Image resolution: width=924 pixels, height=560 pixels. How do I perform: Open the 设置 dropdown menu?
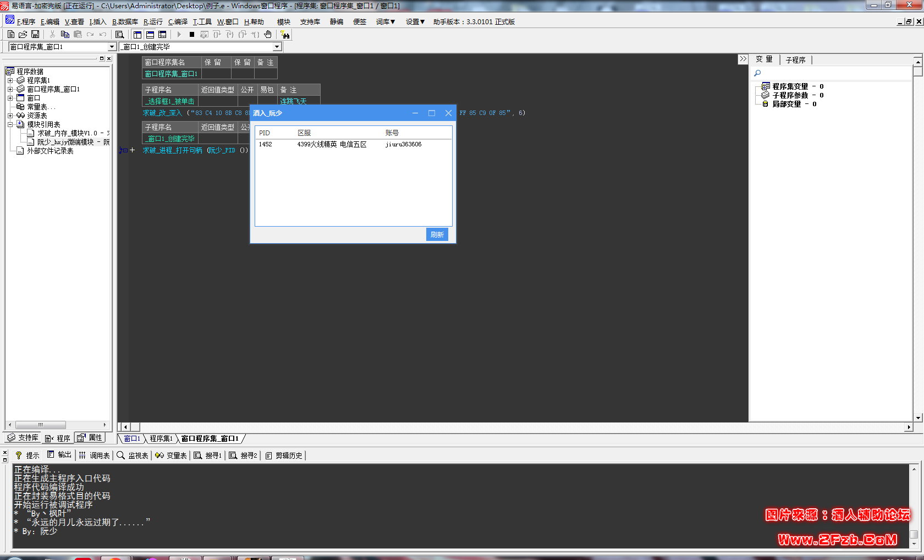(415, 22)
